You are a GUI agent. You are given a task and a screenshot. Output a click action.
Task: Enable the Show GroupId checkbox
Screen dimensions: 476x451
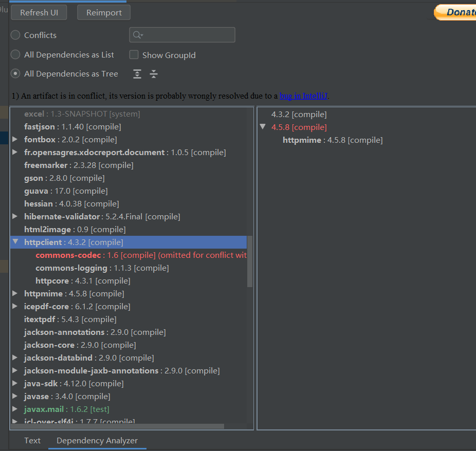[134, 54]
